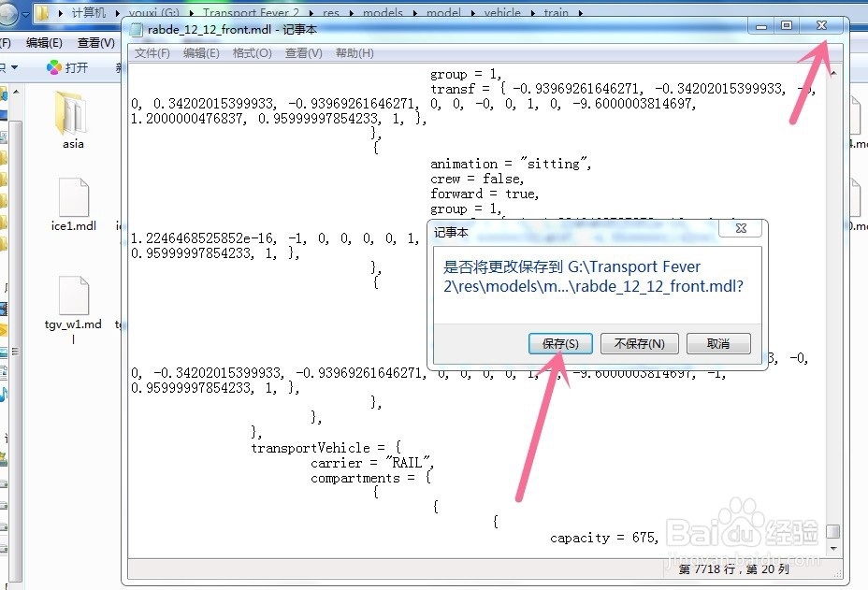The image size is (868, 590).
Task: Select the tgv_w1.mdl file icon
Action: click(74, 295)
